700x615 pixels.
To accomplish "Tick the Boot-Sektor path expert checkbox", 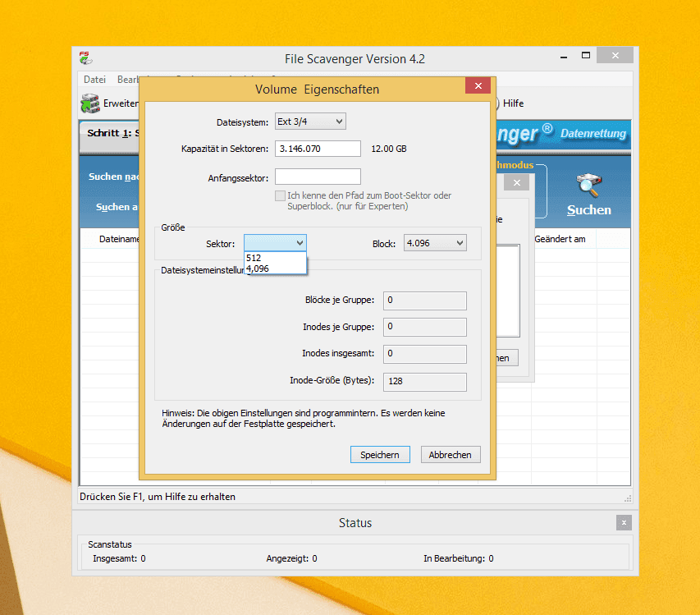I will point(280,195).
